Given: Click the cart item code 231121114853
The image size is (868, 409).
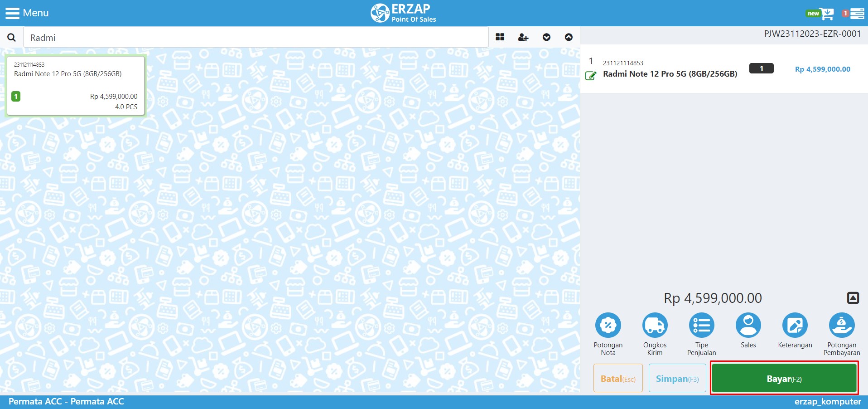Looking at the screenshot, I should click(x=623, y=63).
